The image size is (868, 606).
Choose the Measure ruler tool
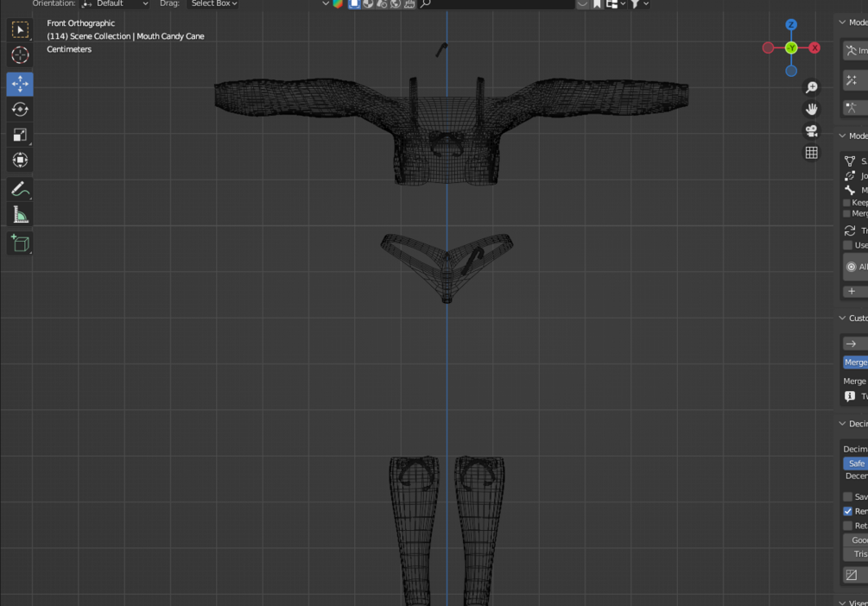pos(20,215)
